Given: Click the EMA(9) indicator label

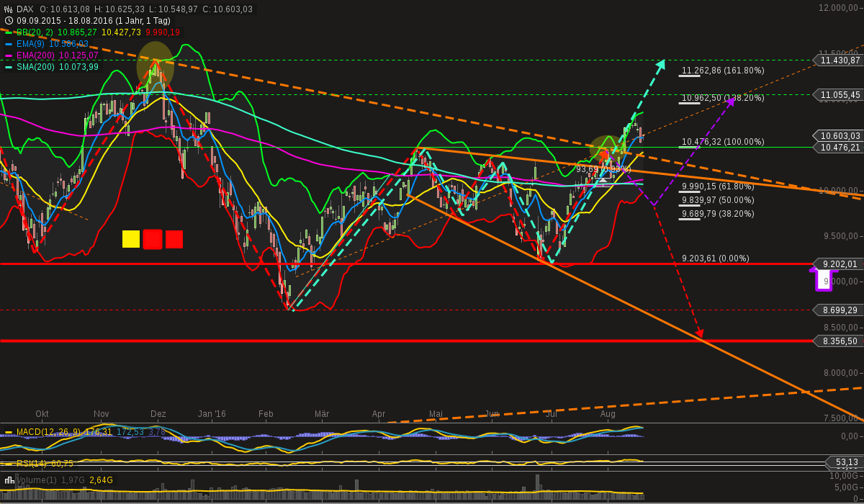Looking at the screenshot, I should click(30, 44).
